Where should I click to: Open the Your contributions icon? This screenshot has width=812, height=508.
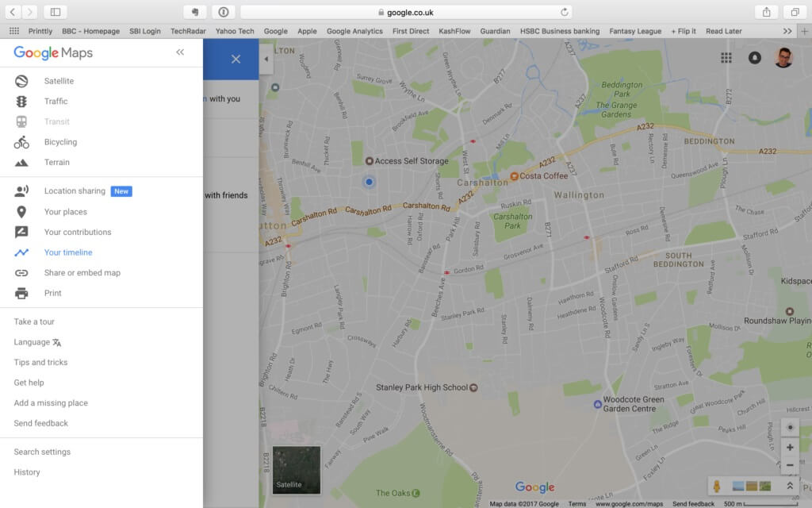[x=21, y=233]
